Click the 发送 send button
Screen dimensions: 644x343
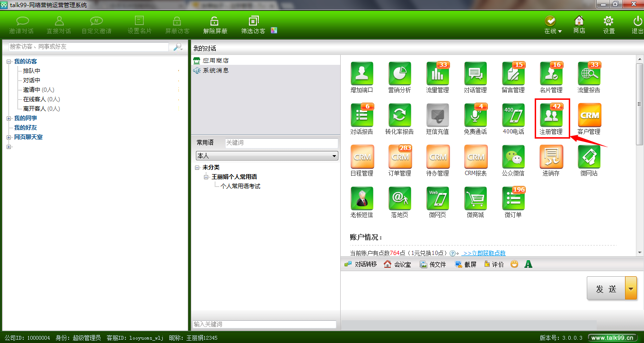coord(606,288)
